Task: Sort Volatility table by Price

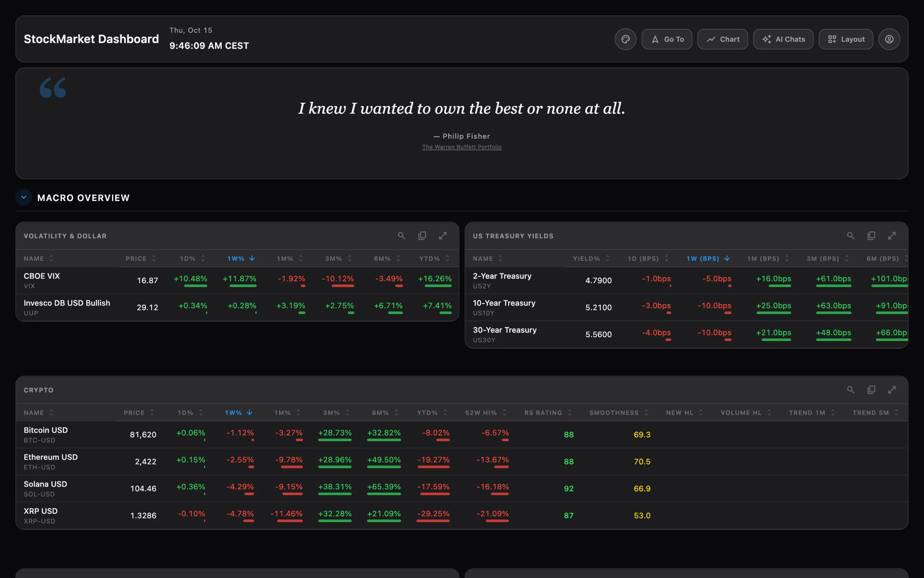Action: coord(141,259)
